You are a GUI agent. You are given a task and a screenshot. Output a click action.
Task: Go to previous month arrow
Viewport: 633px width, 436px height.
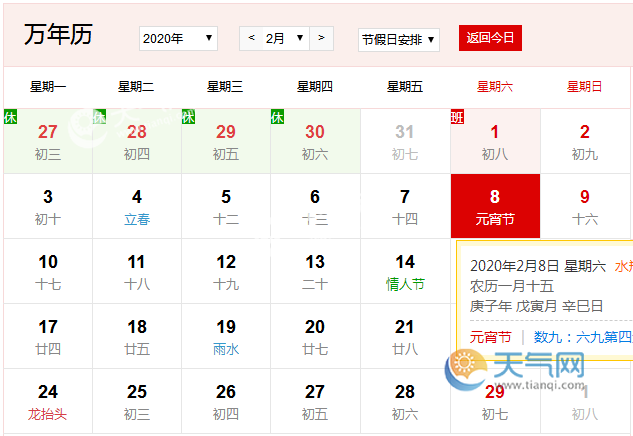tap(252, 38)
